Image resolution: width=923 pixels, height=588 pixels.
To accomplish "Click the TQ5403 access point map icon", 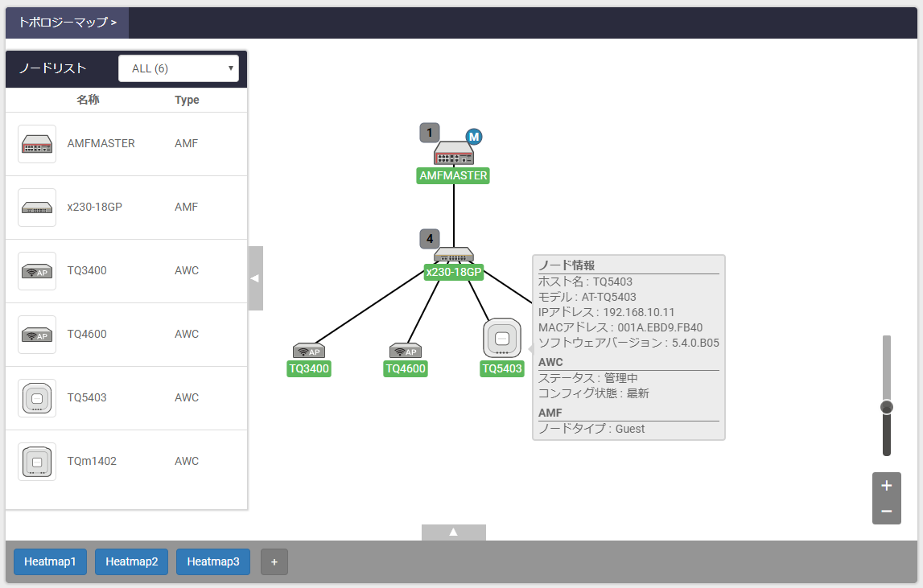I will coord(502,339).
